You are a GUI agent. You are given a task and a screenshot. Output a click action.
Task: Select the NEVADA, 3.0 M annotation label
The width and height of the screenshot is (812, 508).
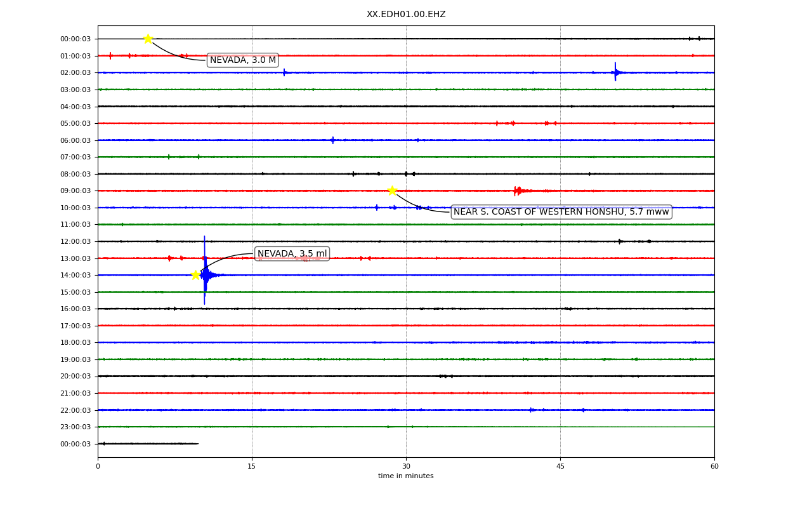[243, 60]
